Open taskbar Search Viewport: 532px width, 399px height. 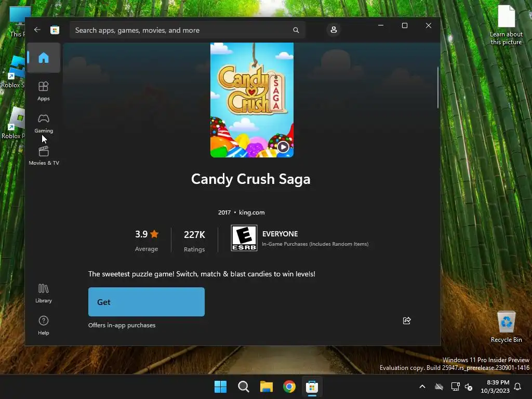click(244, 387)
